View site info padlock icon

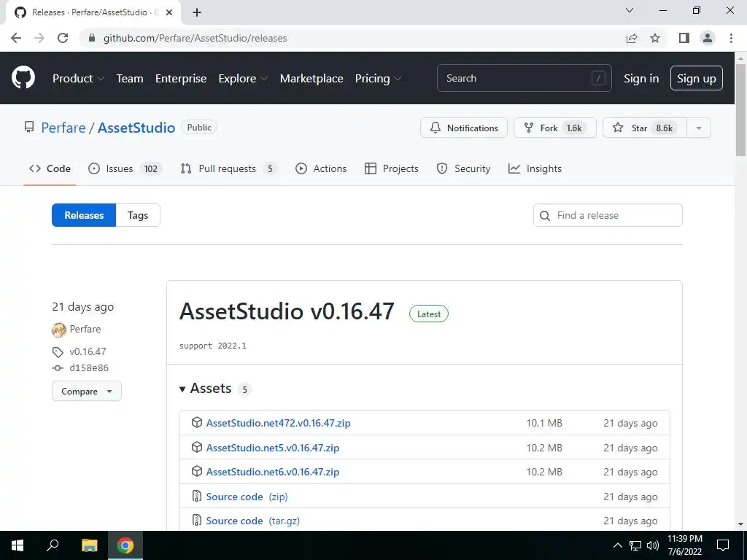(x=92, y=38)
